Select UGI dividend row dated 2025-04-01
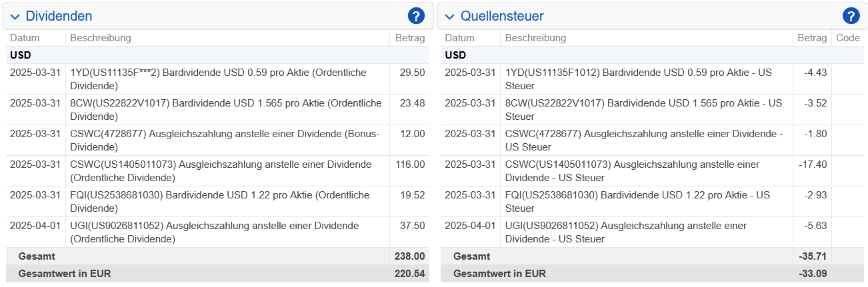This screenshot has height=287, width=868. 218,232
